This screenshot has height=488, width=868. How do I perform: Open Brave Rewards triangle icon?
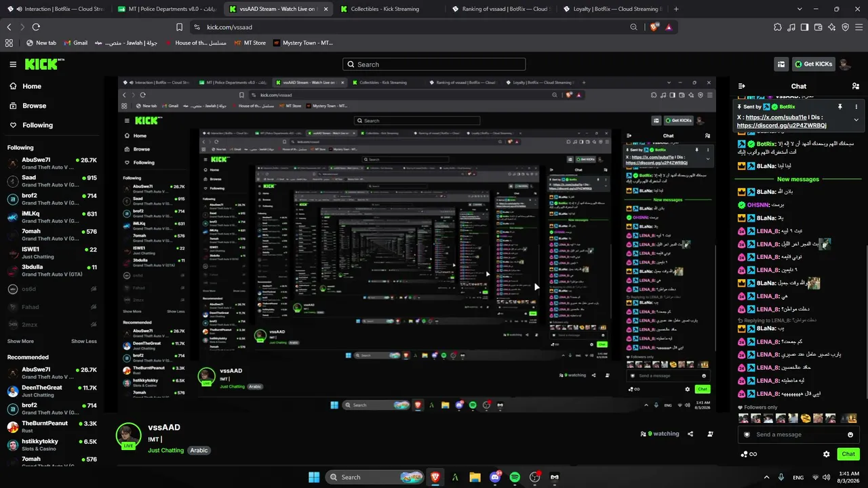click(669, 27)
